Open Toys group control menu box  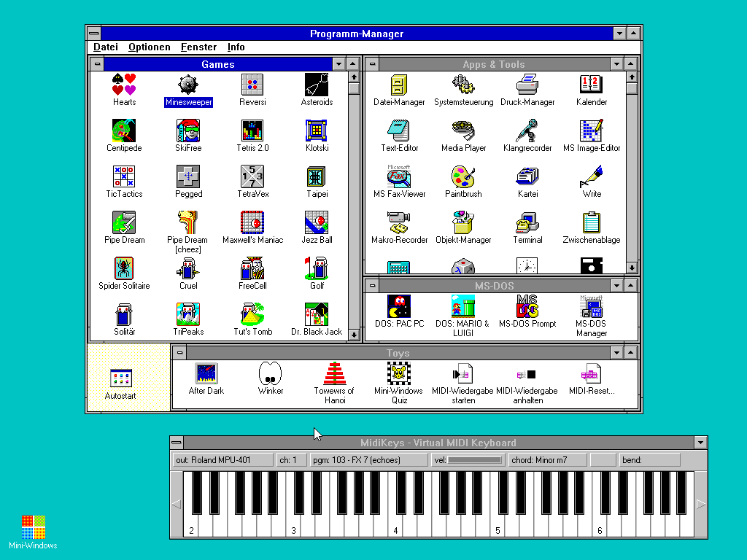click(179, 353)
